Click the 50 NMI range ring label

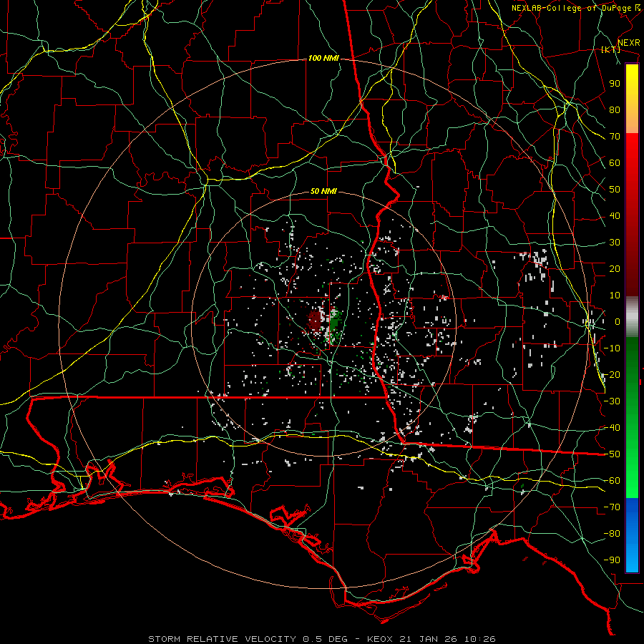tap(323, 191)
